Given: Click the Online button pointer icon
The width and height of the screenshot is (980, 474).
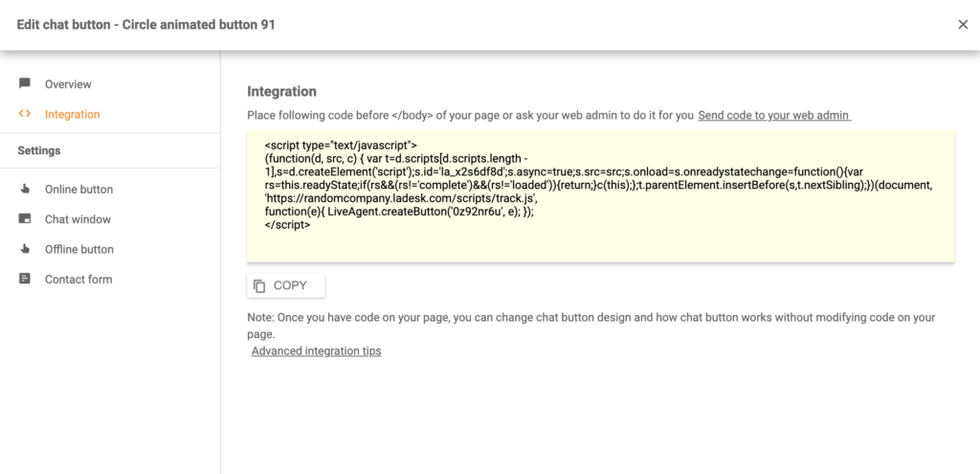Looking at the screenshot, I should point(25,190).
